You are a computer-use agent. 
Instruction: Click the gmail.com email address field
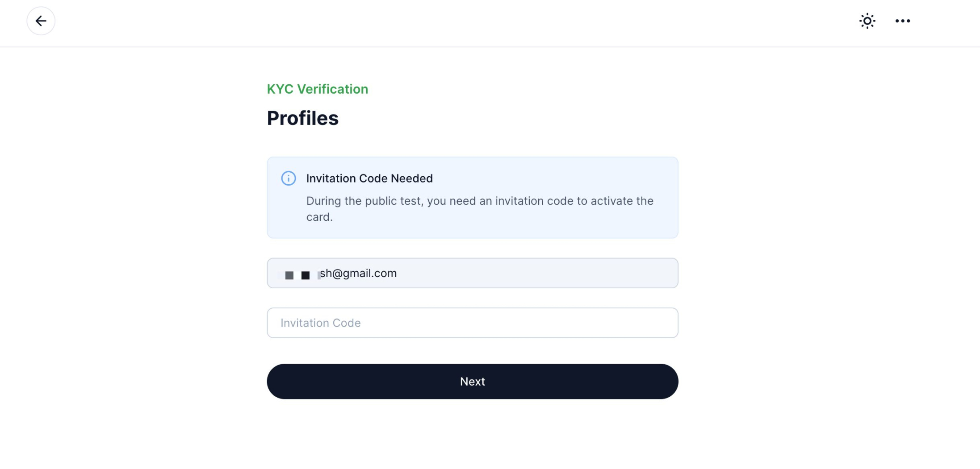(x=473, y=273)
